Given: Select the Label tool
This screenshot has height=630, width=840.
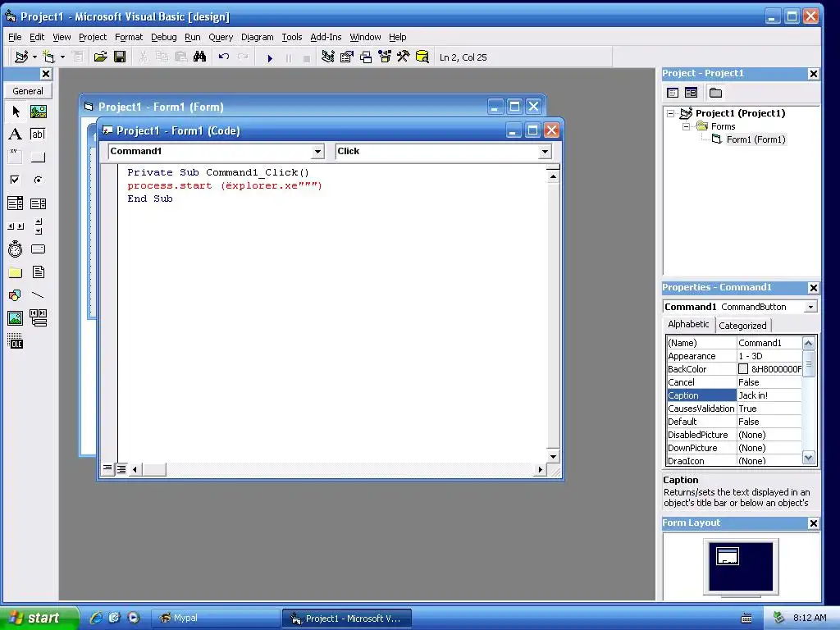Looking at the screenshot, I should [16, 134].
